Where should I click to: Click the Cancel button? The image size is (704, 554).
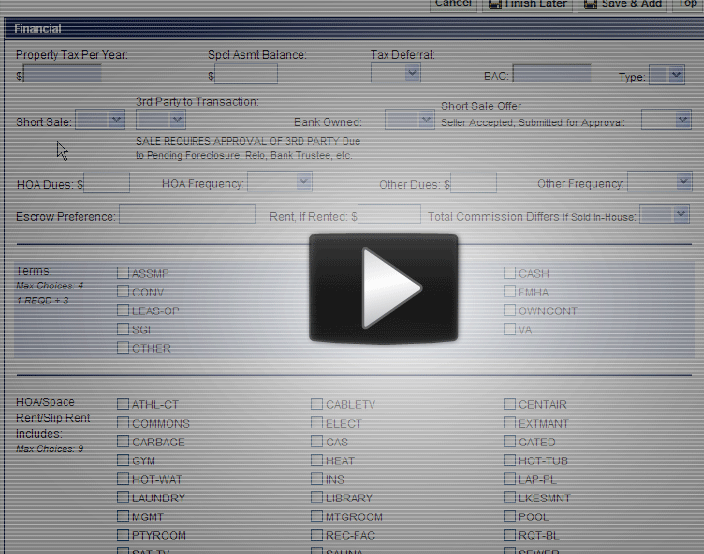[453, 4]
